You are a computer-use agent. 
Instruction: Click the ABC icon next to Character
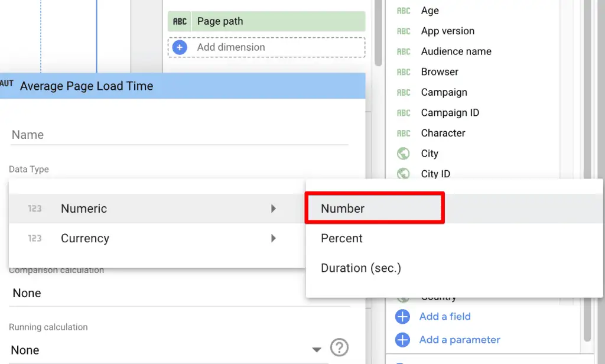coord(404,133)
